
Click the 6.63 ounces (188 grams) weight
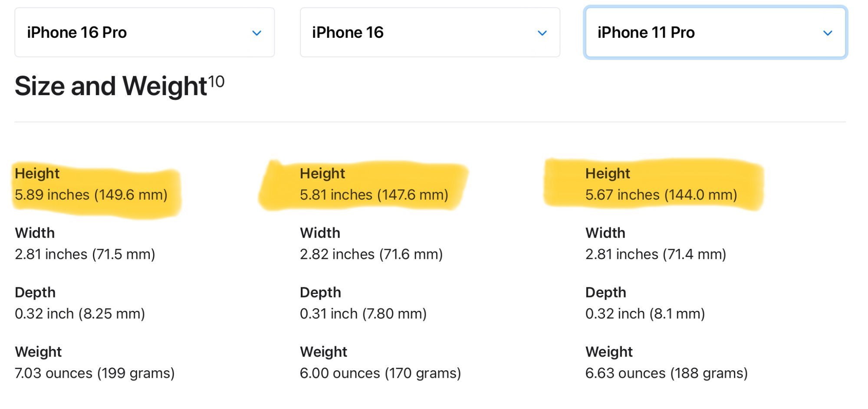pyautogui.click(x=666, y=373)
